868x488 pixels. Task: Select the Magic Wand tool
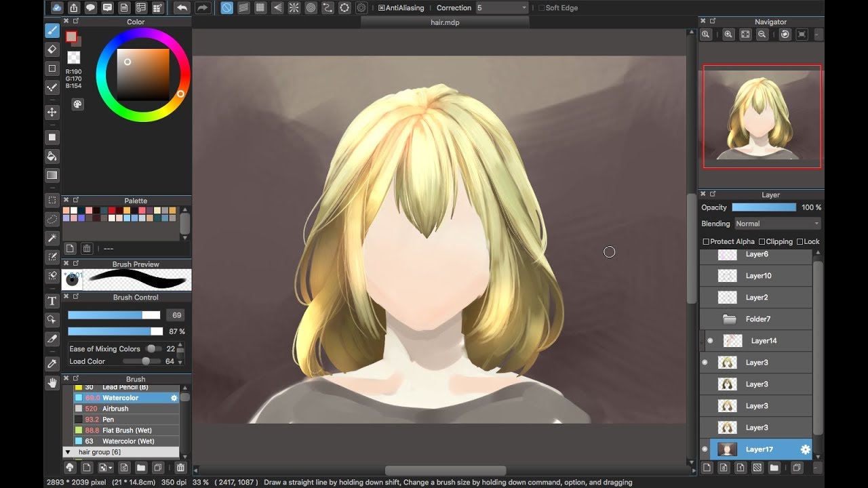tap(52, 238)
